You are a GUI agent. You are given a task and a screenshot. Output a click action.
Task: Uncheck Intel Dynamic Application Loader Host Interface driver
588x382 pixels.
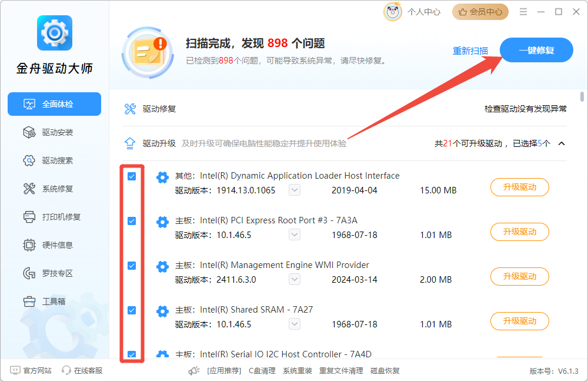[132, 176]
